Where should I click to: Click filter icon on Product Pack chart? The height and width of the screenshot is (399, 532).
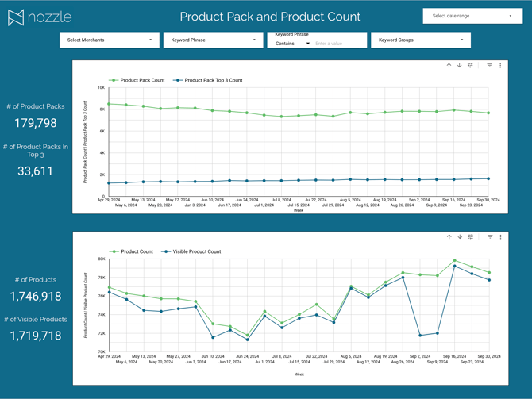click(x=489, y=66)
